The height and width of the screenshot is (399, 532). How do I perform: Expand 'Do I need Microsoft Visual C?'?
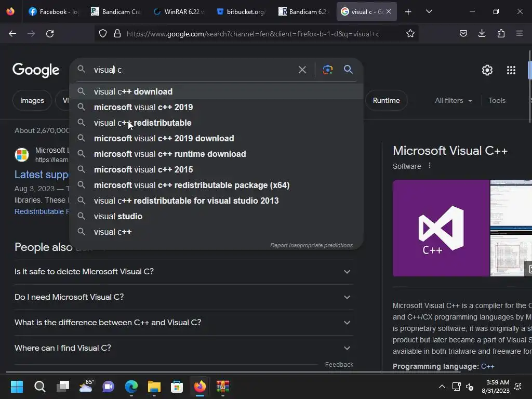(183, 297)
